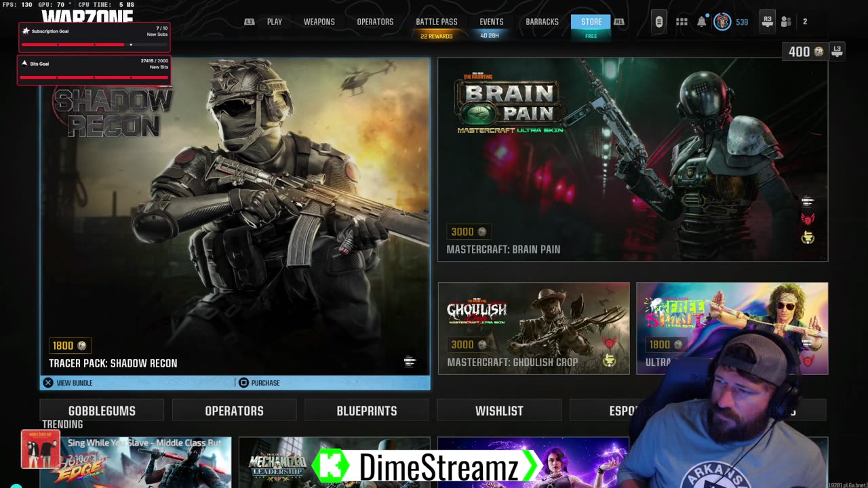Click the tracer icon on Shadow Recon card
The width and height of the screenshot is (868, 488).
pyautogui.click(x=410, y=362)
